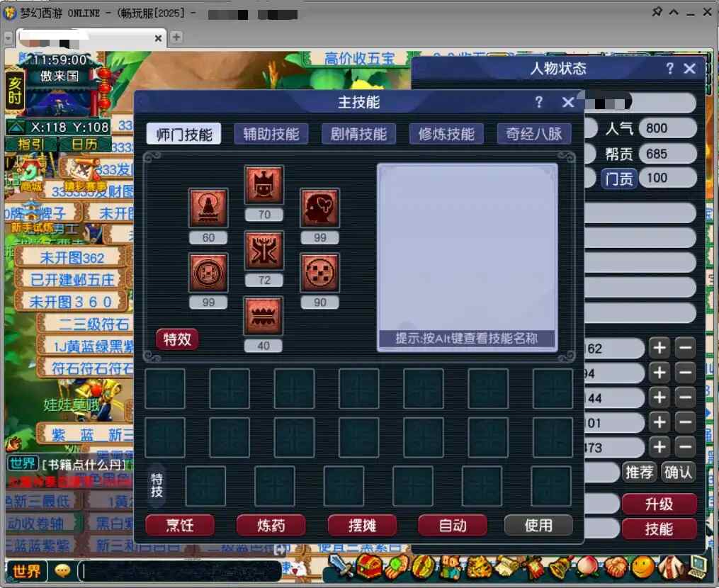Select the level 72 sect skill icon
This screenshot has width=719, height=588.
tap(264, 250)
